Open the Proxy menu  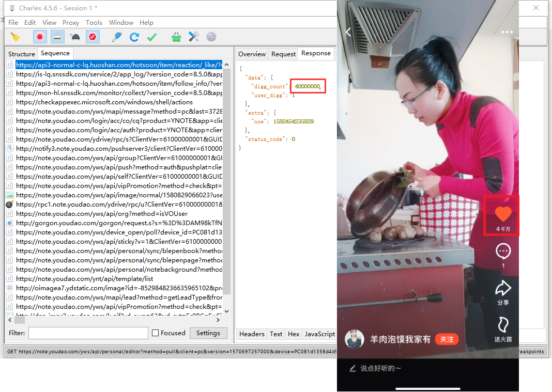click(71, 23)
